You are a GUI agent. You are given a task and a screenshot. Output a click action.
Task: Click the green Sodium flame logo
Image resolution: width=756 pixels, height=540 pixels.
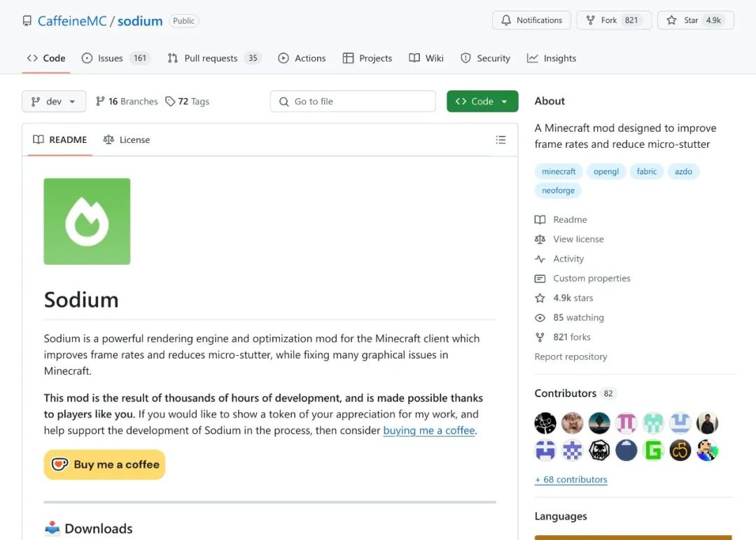click(87, 221)
